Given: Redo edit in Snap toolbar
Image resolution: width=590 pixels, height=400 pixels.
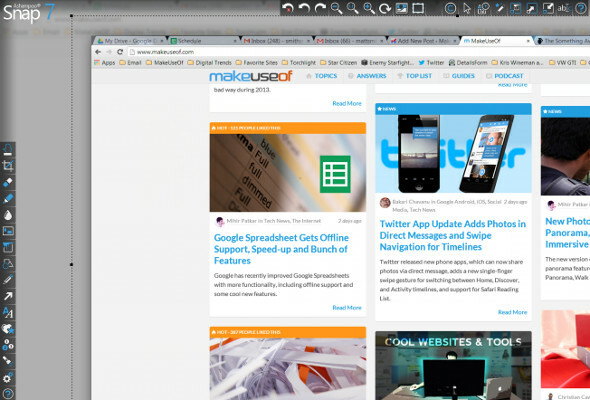Looking at the screenshot, I should pos(320,8).
